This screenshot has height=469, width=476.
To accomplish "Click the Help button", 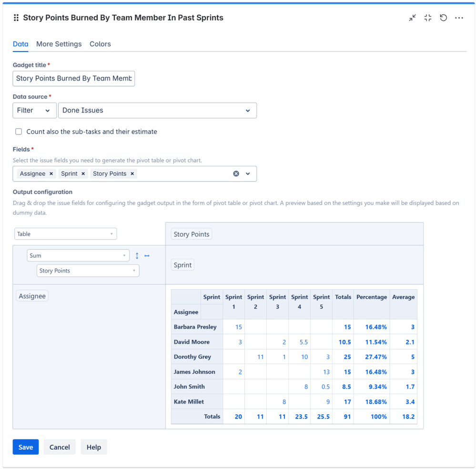I will click(x=94, y=447).
